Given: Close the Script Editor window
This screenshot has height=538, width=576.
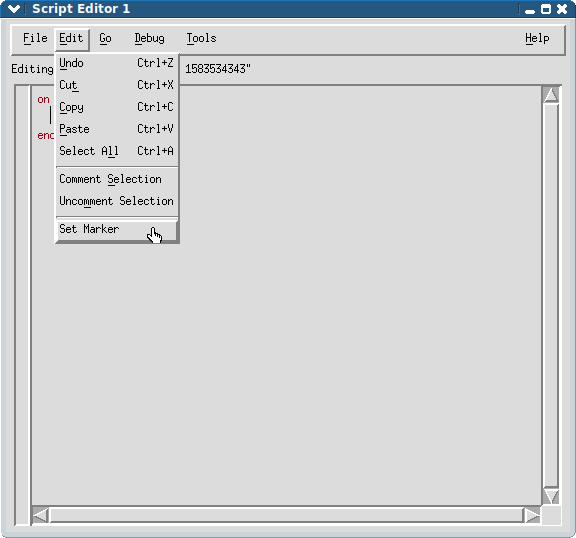Looking at the screenshot, I should pyautogui.click(x=562, y=9).
